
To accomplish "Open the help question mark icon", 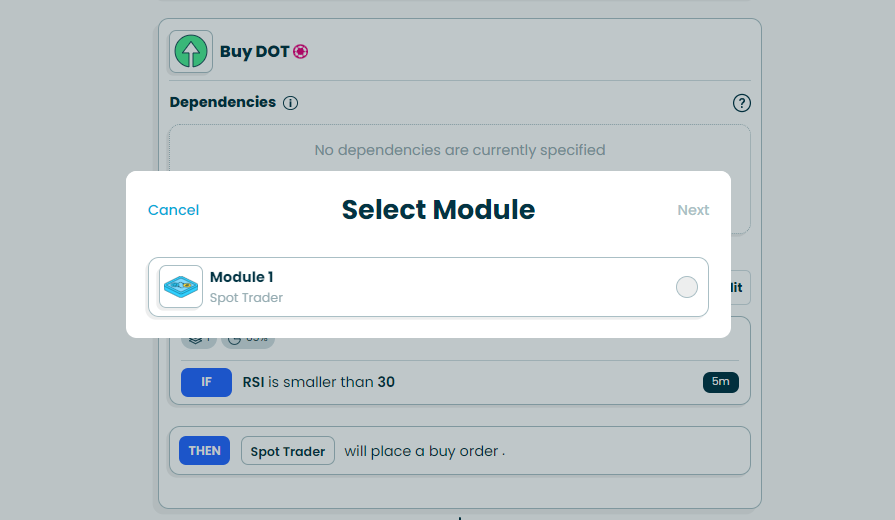I will pos(741,103).
